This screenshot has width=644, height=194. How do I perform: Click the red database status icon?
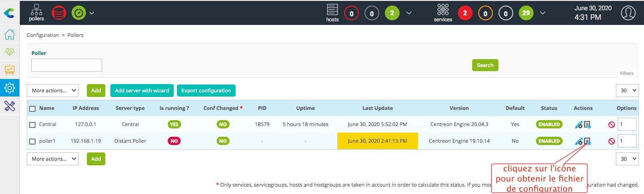click(59, 12)
